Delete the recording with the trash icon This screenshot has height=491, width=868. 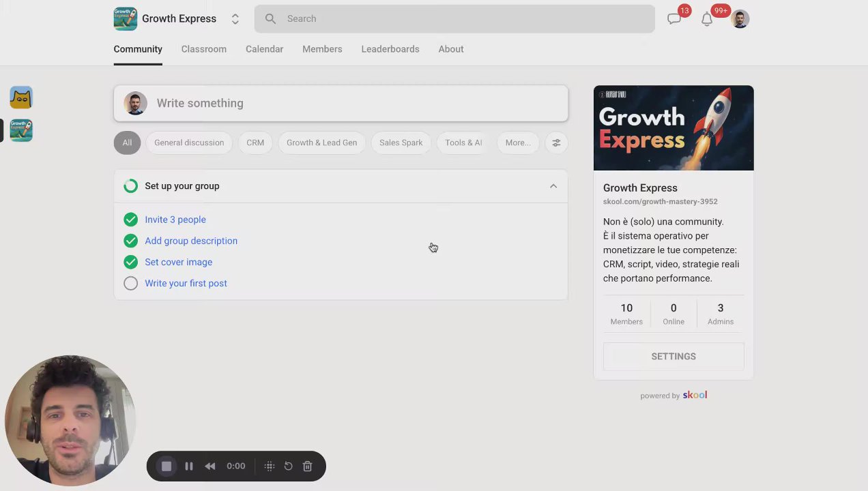point(308,466)
